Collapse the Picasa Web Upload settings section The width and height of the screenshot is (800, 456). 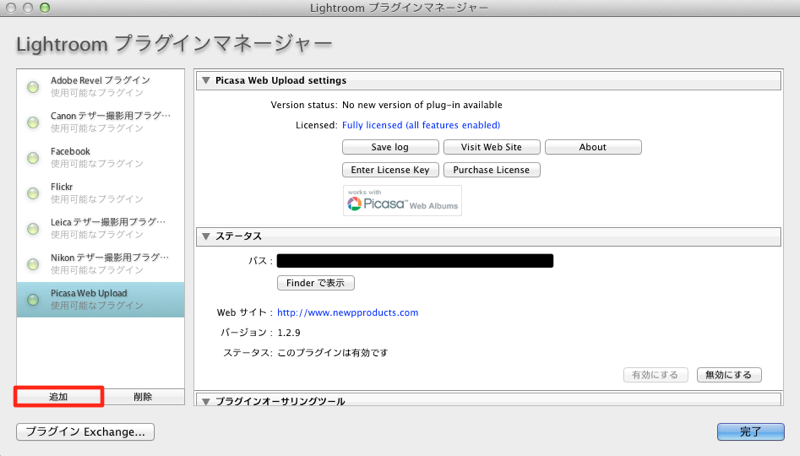tap(206, 81)
